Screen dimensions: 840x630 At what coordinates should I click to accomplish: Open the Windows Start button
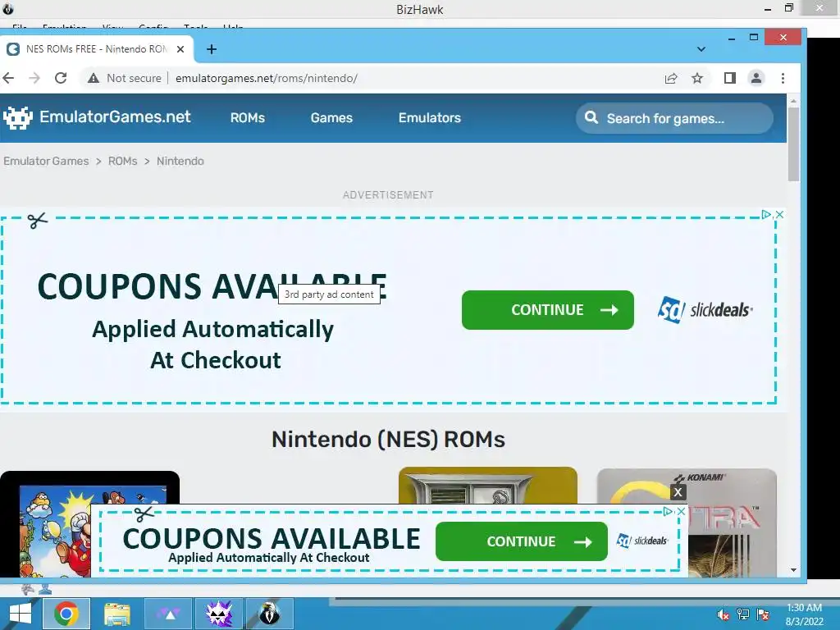click(21, 614)
